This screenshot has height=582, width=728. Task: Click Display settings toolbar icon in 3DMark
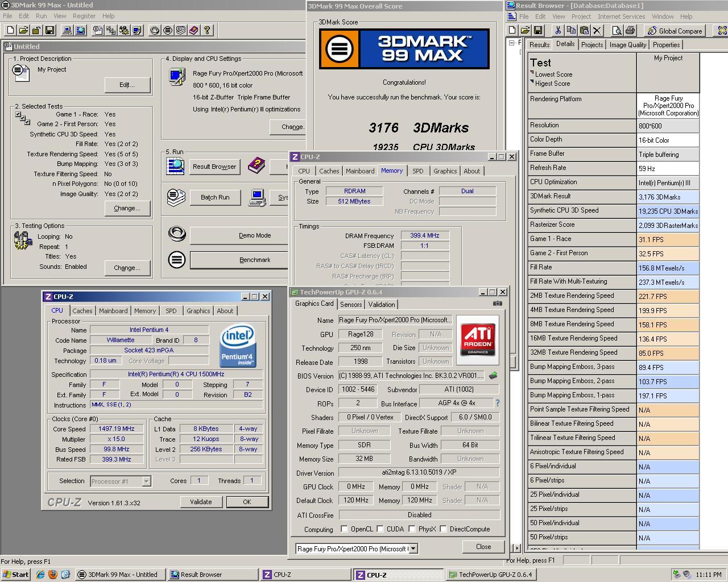[137, 30]
